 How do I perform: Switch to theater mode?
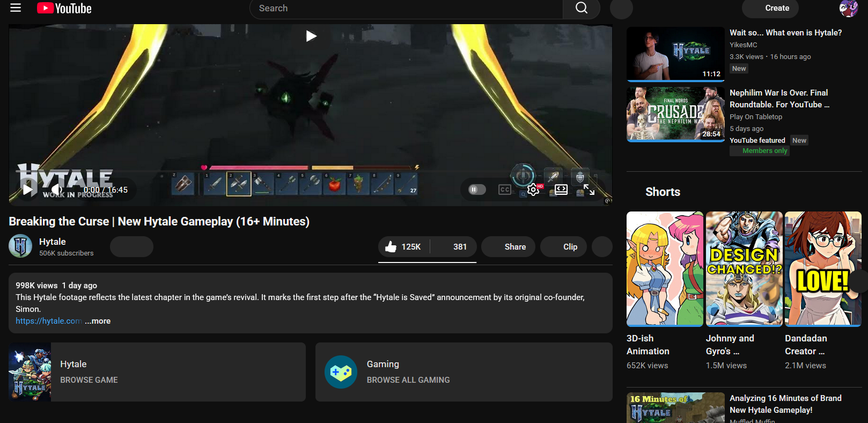click(561, 189)
